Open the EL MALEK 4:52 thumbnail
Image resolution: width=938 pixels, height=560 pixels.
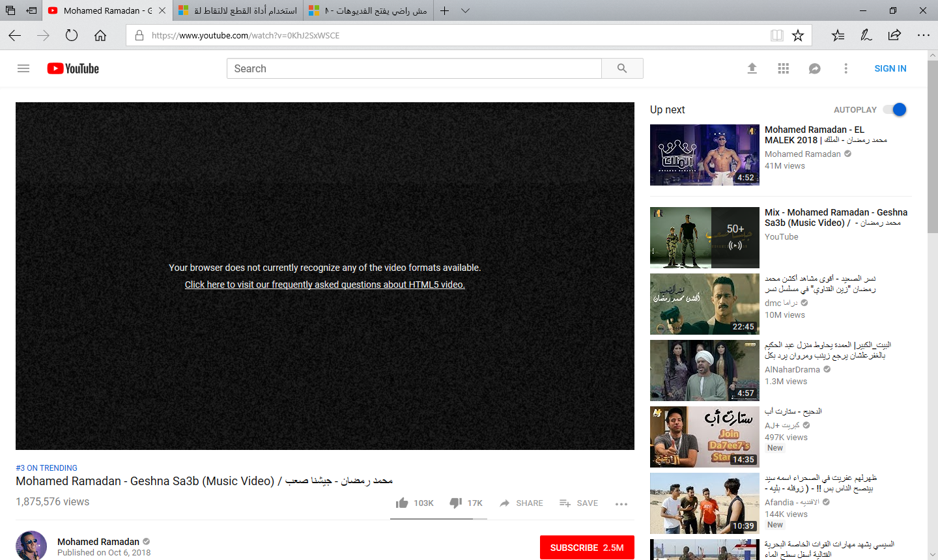(x=705, y=155)
